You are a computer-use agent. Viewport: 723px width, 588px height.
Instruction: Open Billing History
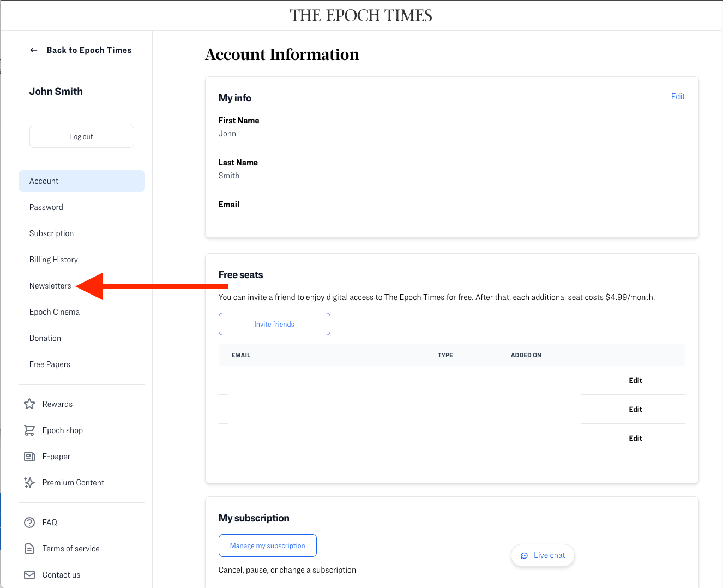click(53, 260)
